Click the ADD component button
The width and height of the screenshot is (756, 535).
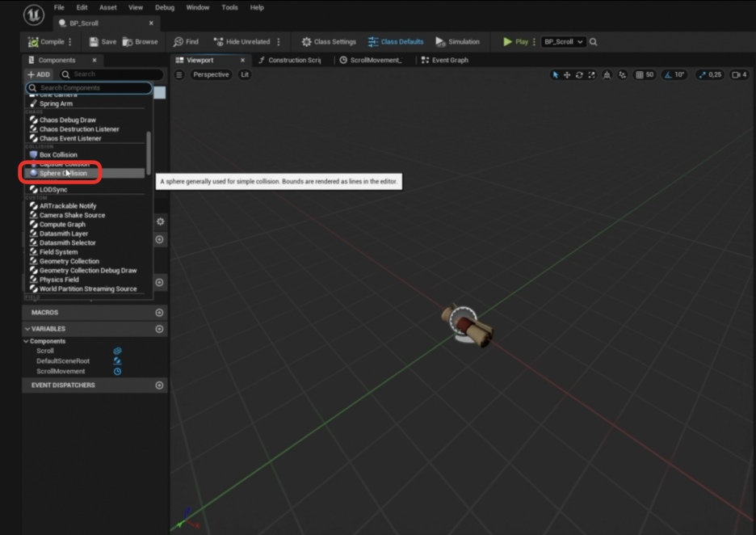coord(39,74)
